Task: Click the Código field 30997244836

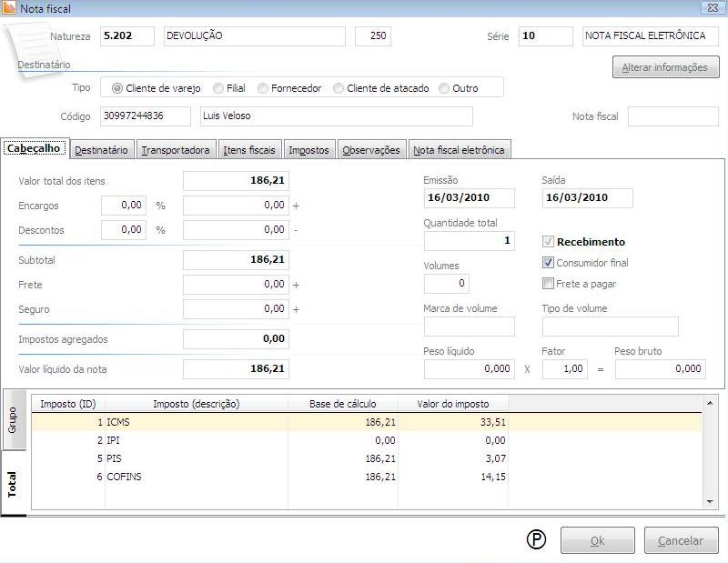Action: (x=146, y=116)
